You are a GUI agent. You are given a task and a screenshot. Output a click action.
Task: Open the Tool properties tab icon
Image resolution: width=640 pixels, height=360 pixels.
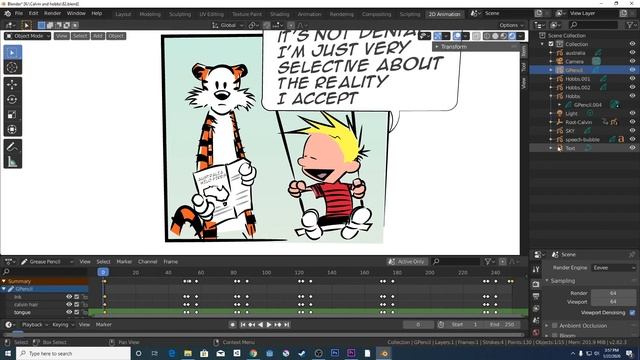click(536, 269)
